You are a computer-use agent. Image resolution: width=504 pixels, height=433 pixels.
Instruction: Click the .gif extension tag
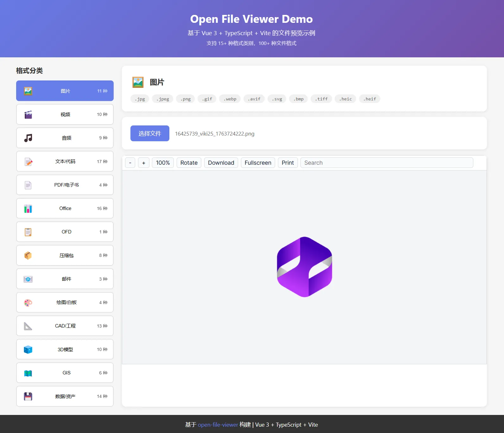tap(207, 99)
